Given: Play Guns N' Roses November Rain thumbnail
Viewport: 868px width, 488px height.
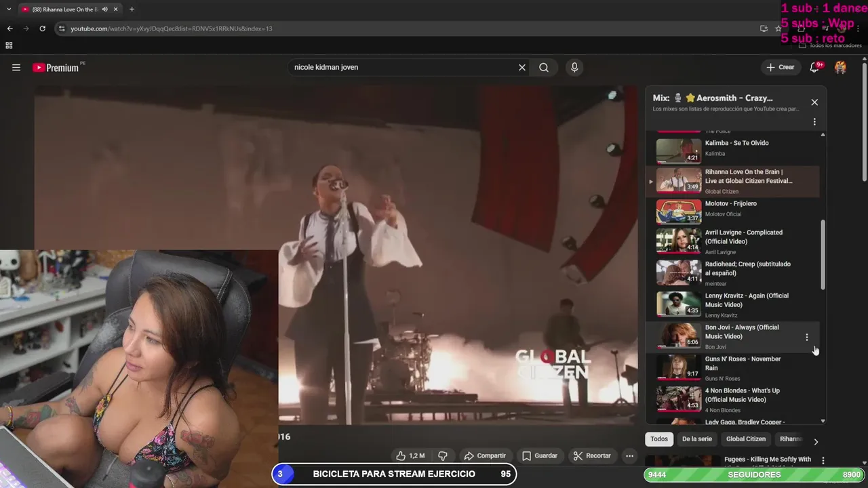Looking at the screenshot, I should point(679,367).
